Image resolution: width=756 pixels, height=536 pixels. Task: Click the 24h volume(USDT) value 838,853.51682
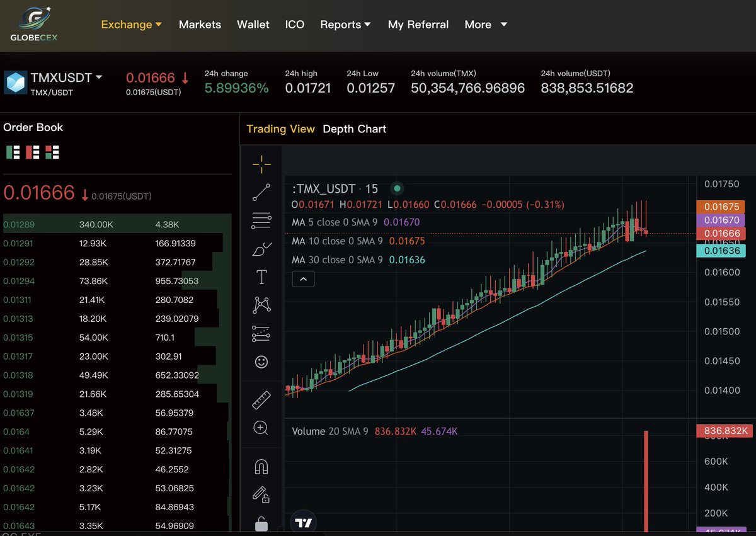coord(587,88)
